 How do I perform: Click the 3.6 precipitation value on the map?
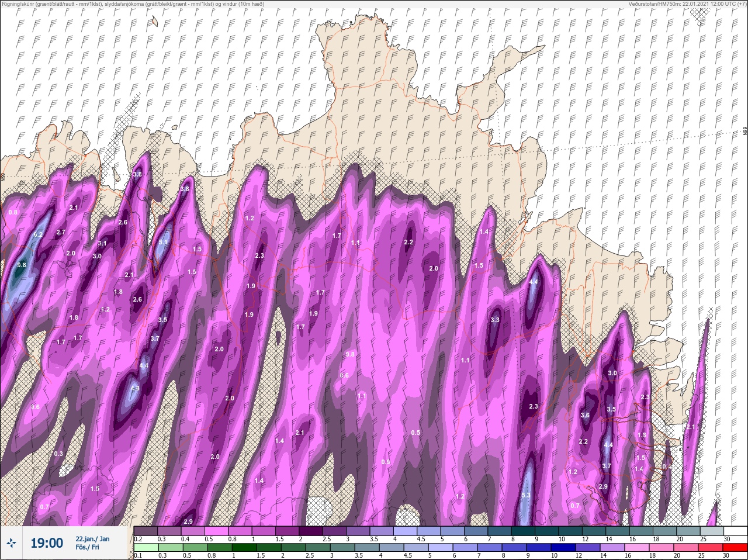[585, 415]
